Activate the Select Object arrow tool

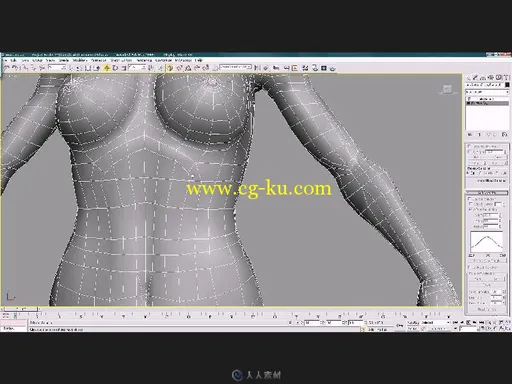(x=71, y=68)
